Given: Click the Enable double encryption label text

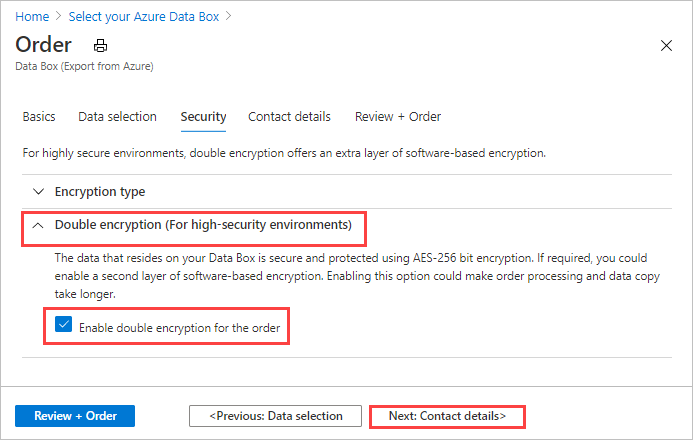Looking at the screenshot, I should [x=179, y=327].
